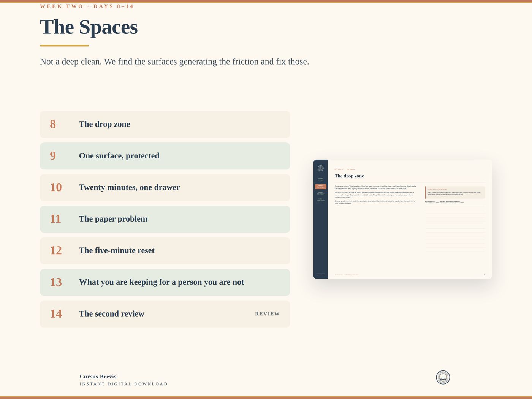
Task: Click the round logo atop the preview's dark sidebar
Action: (321, 168)
